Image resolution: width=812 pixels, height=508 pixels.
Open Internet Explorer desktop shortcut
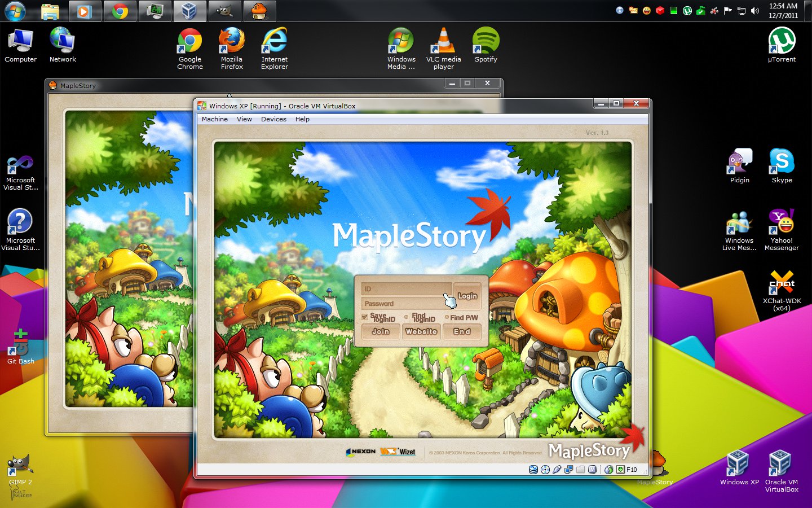tap(275, 49)
